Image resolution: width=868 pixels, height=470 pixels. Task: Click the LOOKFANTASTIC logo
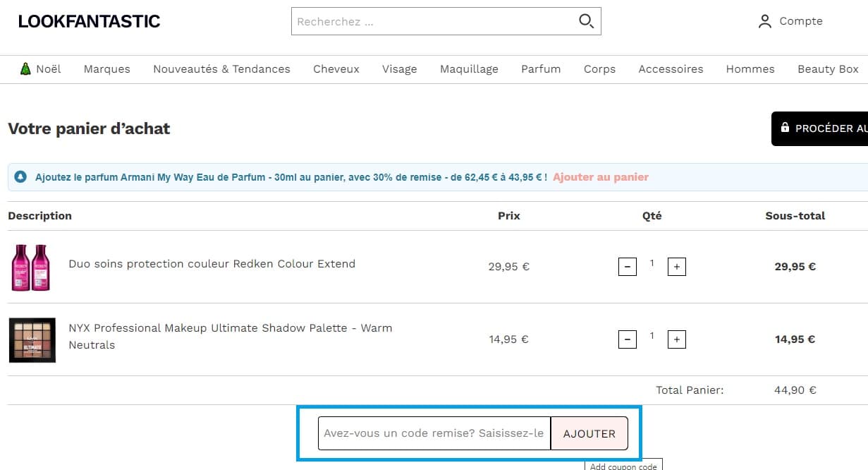[88, 20]
